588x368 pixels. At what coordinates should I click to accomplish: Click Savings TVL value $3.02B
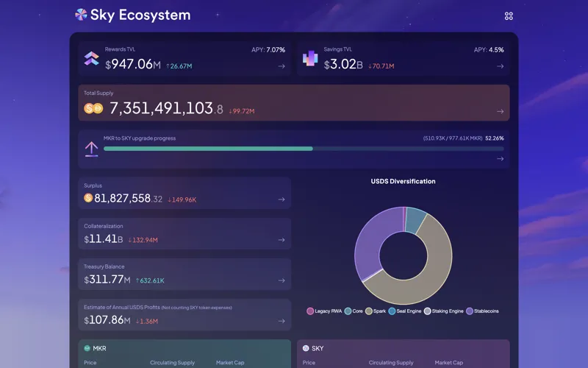(343, 64)
